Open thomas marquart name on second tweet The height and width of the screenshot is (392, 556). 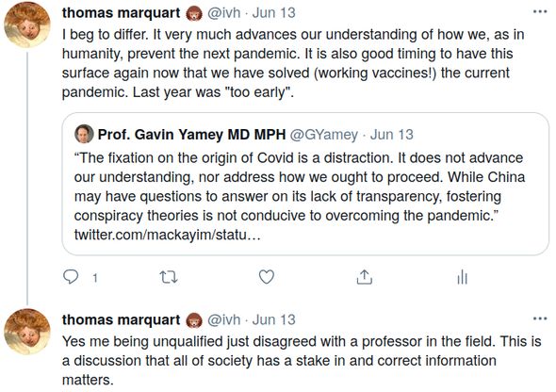pyautogui.click(x=122, y=319)
